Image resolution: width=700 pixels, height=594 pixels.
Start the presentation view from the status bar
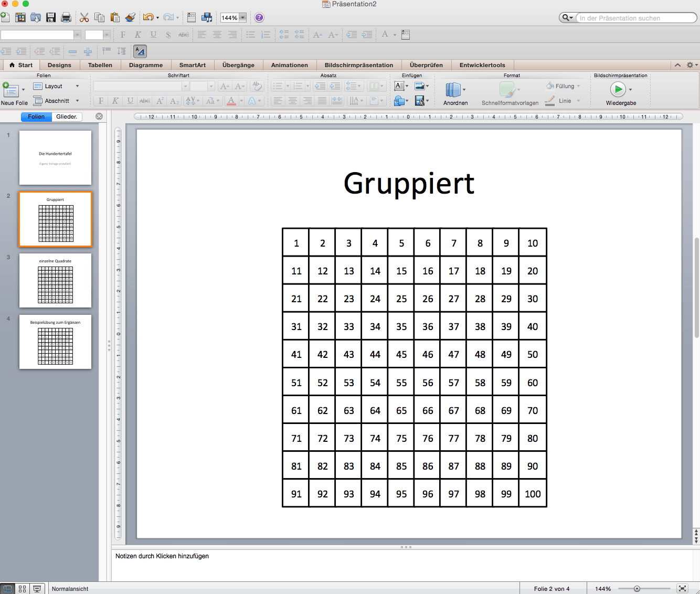37,589
